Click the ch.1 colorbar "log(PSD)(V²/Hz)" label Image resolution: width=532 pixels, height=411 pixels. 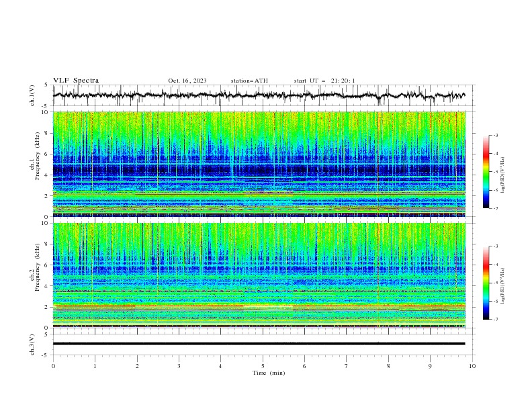(503, 175)
